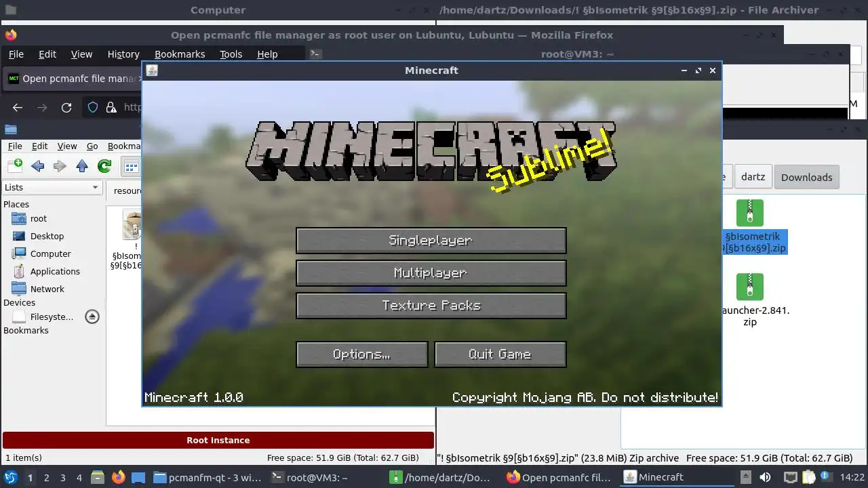Open pcmanfm Edit menu
Viewport: 868px width, 488px height.
coord(40,146)
